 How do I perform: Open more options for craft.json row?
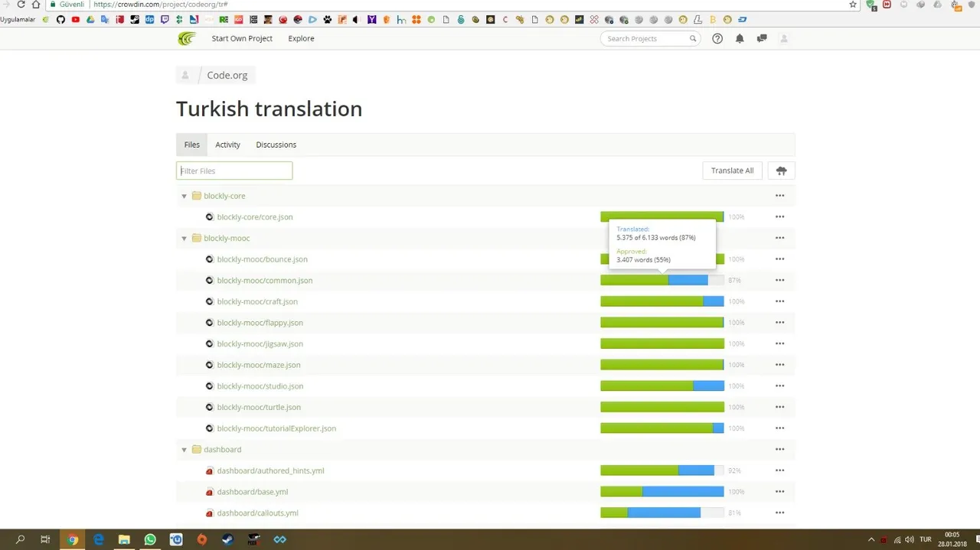779,301
